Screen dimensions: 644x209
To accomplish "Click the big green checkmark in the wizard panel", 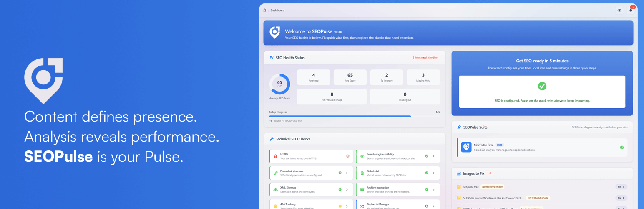I will 542,86.
